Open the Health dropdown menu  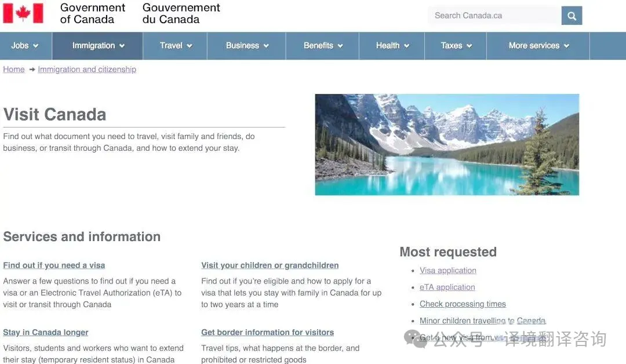click(x=392, y=46)
